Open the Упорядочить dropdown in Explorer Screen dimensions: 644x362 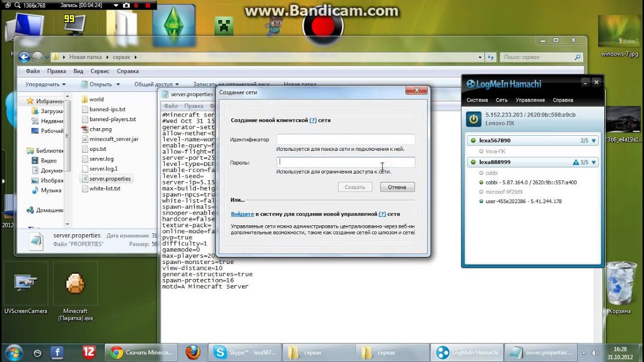46,84
